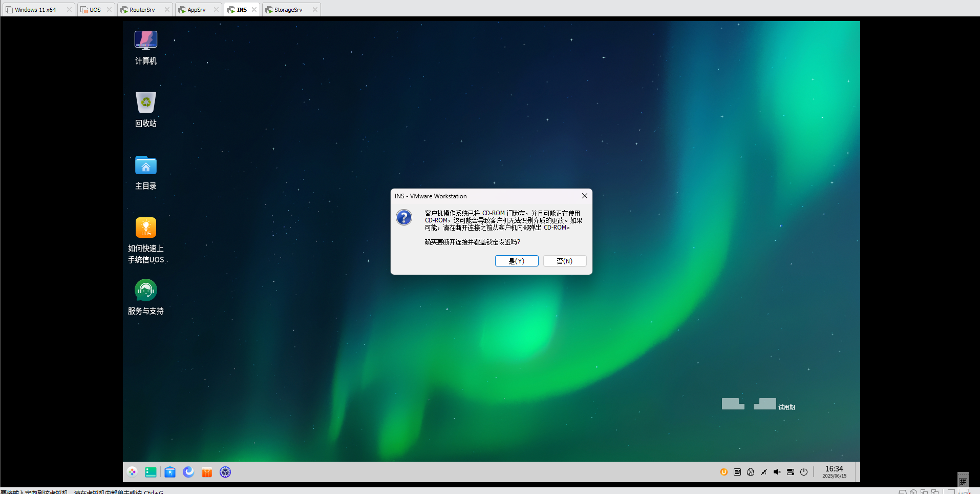Image resolution: width=980 pixels, height=494 pixels.
Task: Open the quick settings toggles in tray
Action: tap(791, 472)
